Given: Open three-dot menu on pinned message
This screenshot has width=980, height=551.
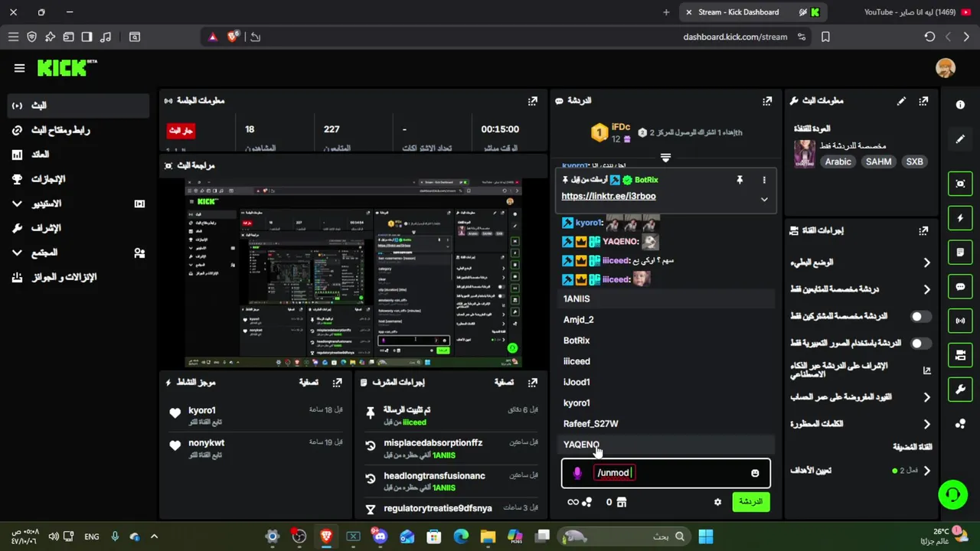Looking at the screenshot, I should (764, 180).
